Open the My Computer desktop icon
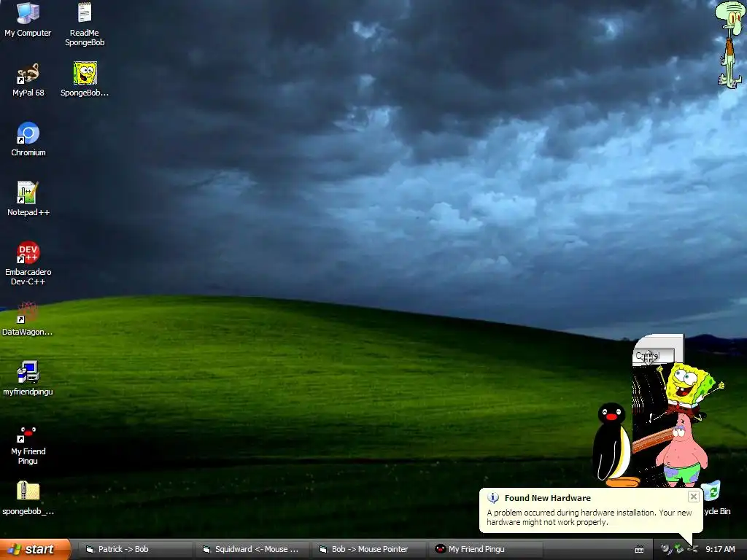 [28, 20]
